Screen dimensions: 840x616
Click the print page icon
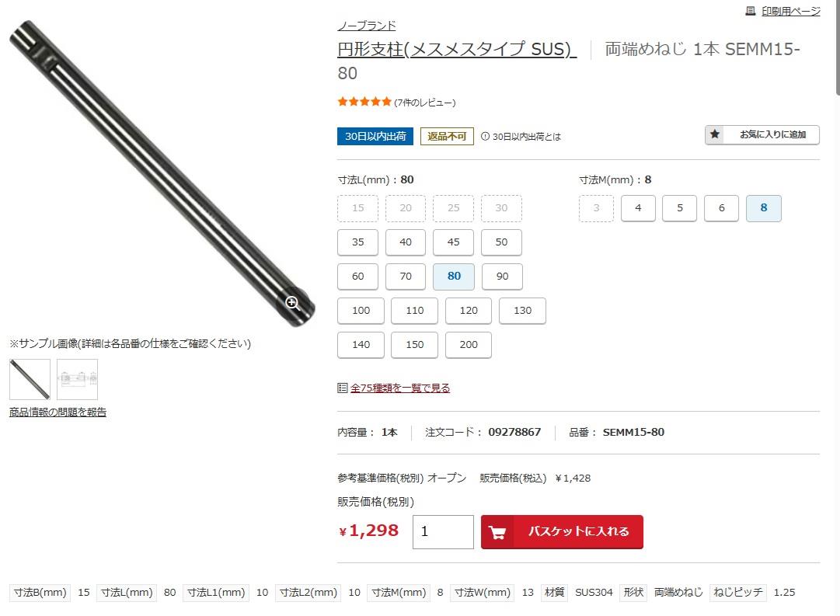(x=751, y=11)
